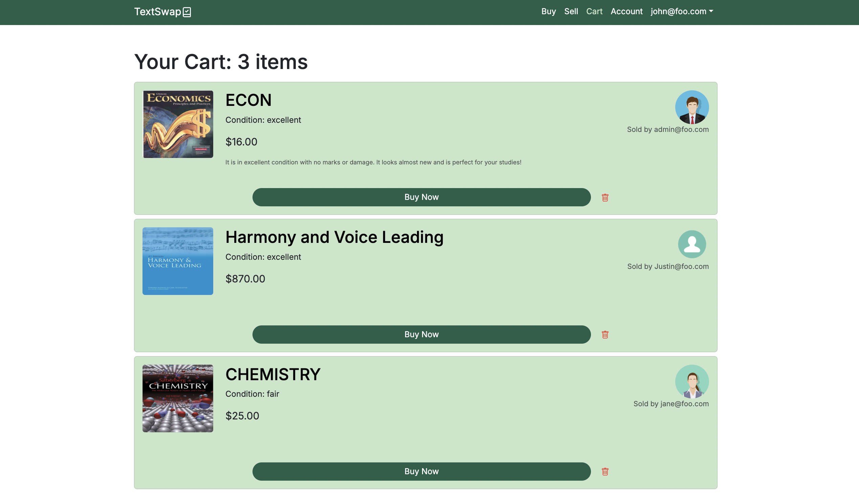
Task: Open admin@foo.com seller avatar
Action: (691, 107)
